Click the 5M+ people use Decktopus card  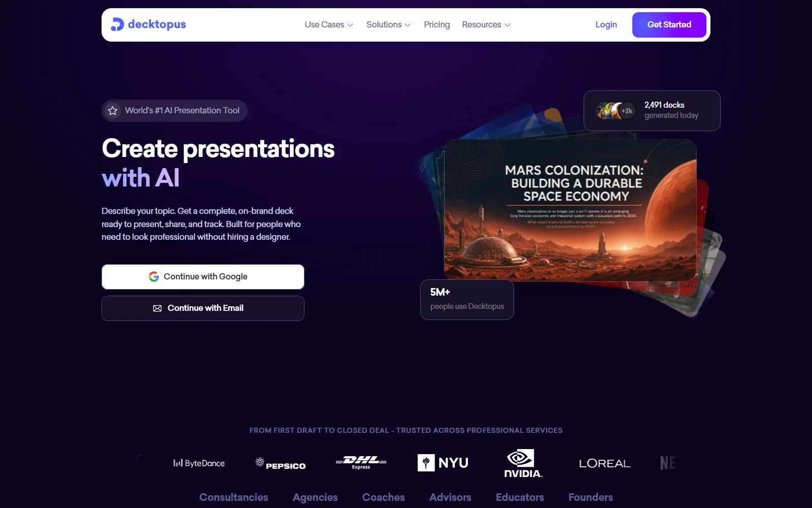pos(467,300)
